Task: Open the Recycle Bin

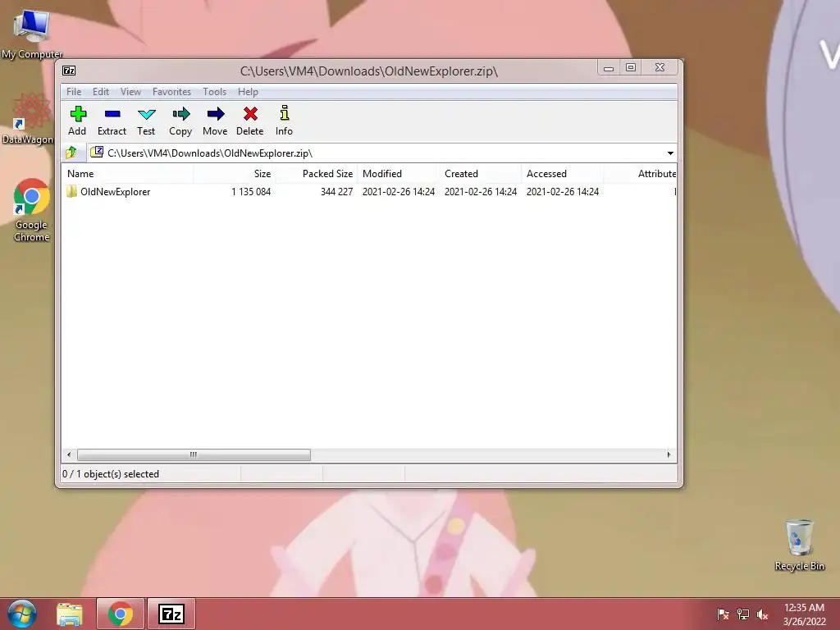Action: [799, 545]
